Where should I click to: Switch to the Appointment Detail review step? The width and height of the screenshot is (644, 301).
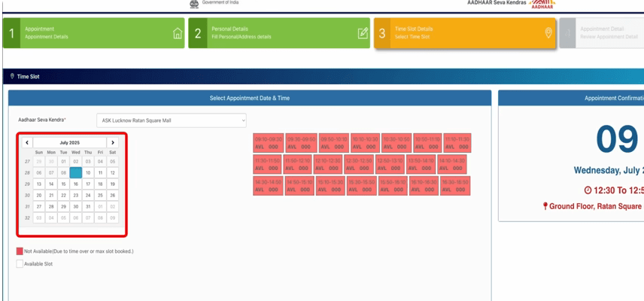tap(600, 33)
